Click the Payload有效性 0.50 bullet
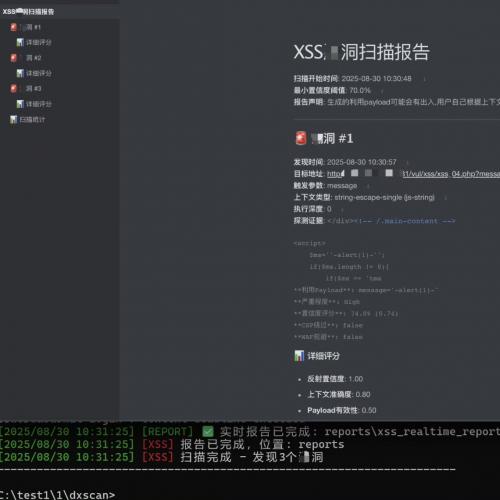The image size is (500, 500). coord(342,410)
